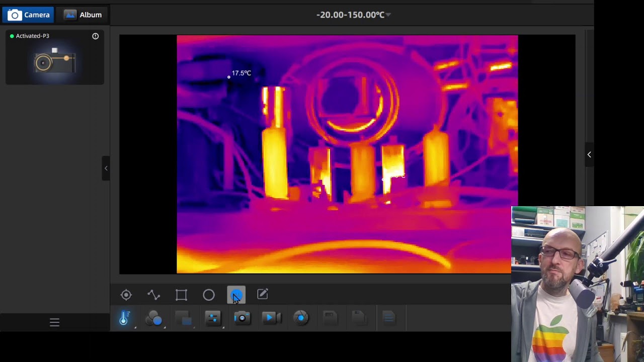Select the polyline measurement tool
Viewport: 644px width, 362px height.
pyautogui.click(x=153, y=295)
